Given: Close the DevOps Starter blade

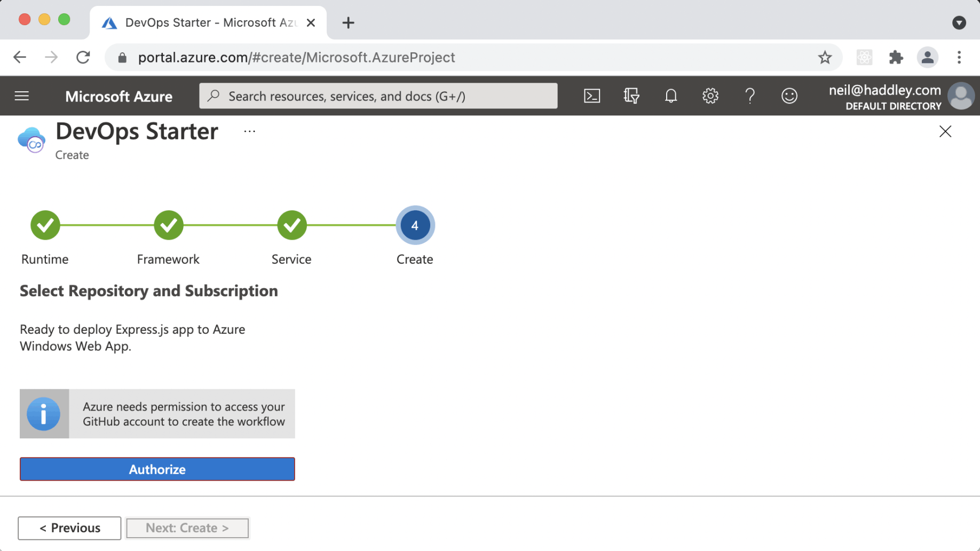Looking at the screenshot, I should (945, 131).
